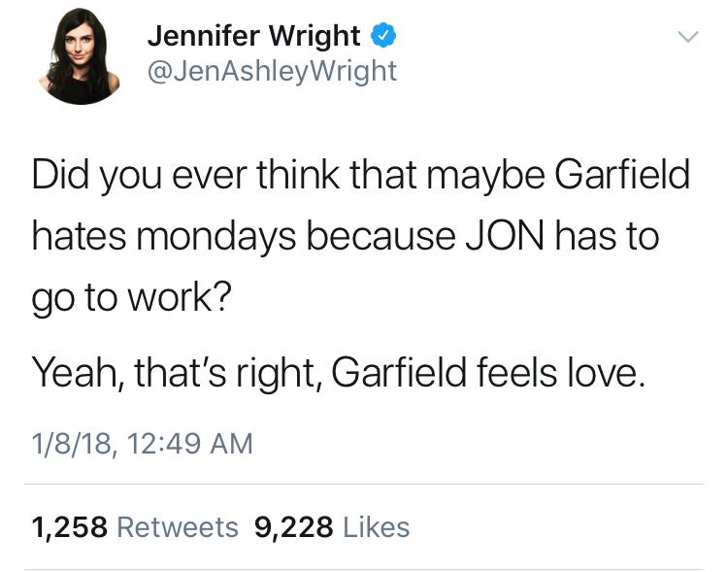The image size is (728, 572).
Task: Click the tweet line starting "Did you ever"
Action: tap(360, 178)
